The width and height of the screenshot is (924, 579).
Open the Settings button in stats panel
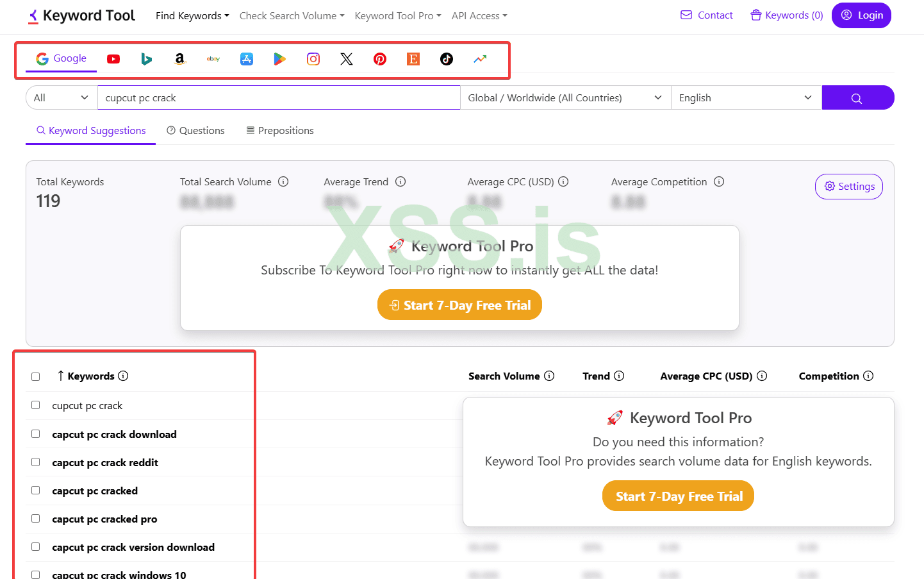coord(849,187)
